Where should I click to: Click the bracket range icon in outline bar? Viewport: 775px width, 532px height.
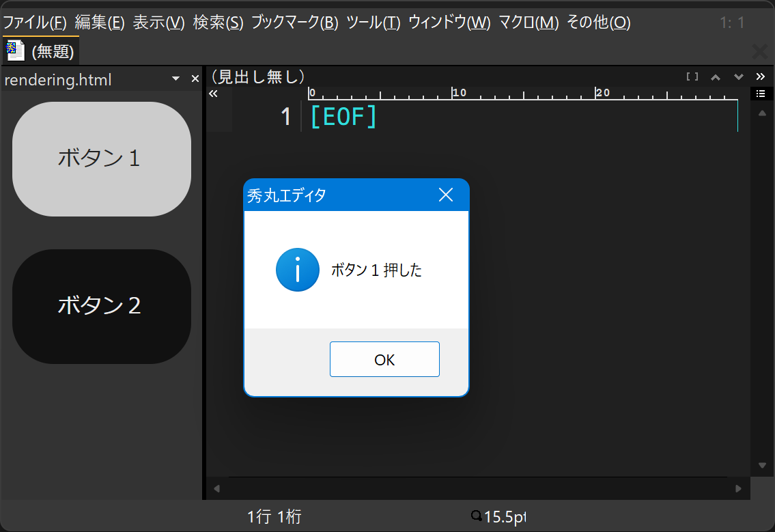pyautogui.click(x=692, y=76)
